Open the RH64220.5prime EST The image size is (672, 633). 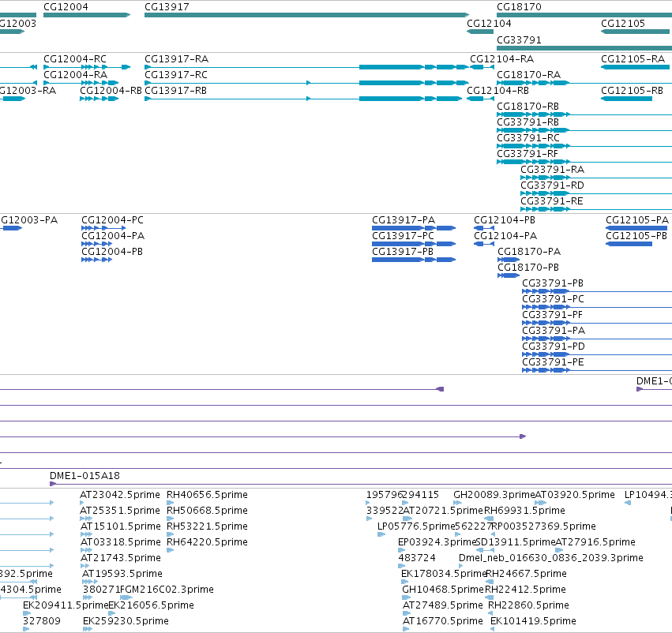(208, 542)
